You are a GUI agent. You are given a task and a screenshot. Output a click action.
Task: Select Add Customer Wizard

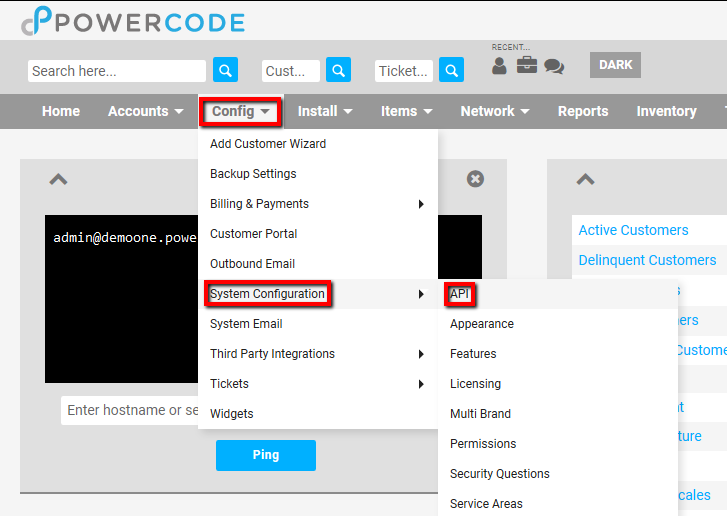[318, 144]
